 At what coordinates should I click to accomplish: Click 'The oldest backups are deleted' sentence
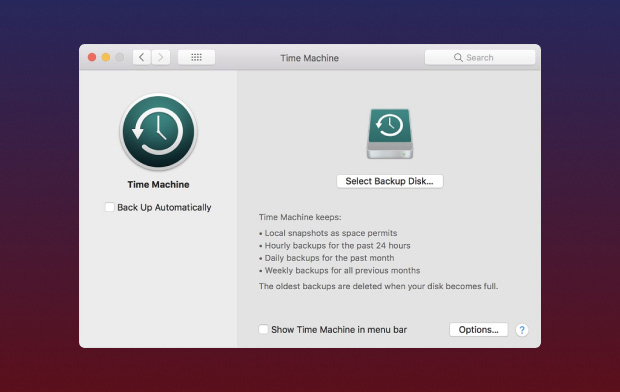[x=378, y=286]
